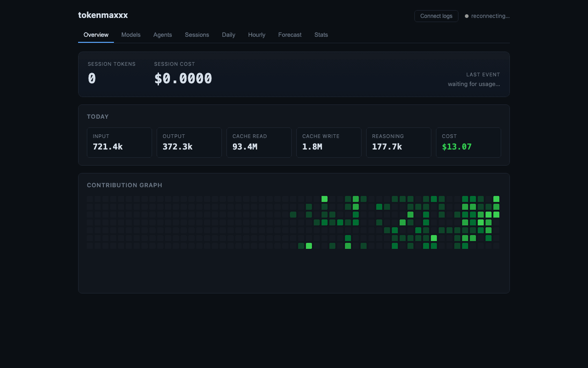Select the CACHE WRITE 1.8M card
This screenshot has width=588, height=368.
(329, 143)
